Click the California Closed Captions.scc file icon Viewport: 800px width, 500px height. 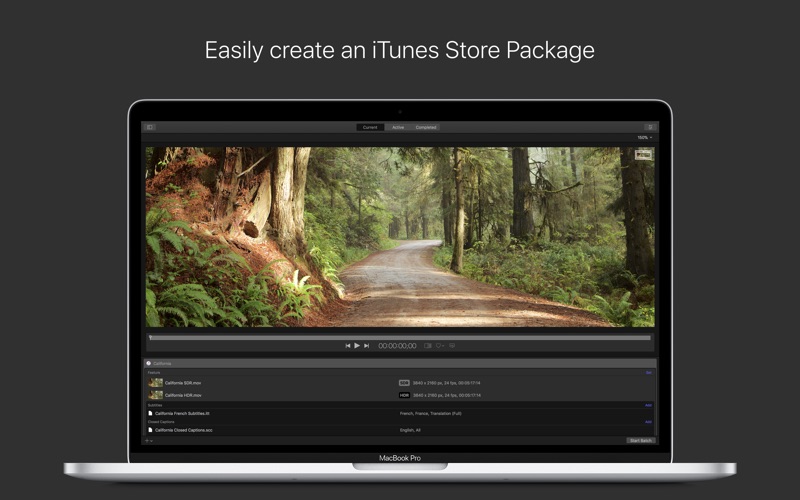coord(150,430)
